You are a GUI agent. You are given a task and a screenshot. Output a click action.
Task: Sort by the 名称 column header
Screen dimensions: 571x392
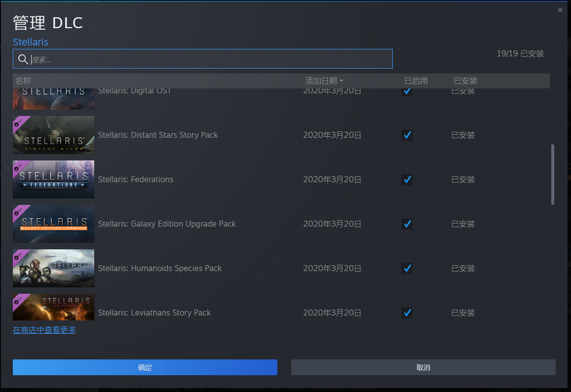coord(23,80)
